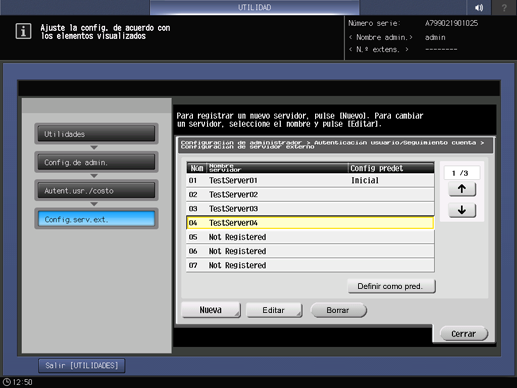Select the Config.serv.ext. menu item
This screenshot has width=517, height=388.
(x=96, y=219)
